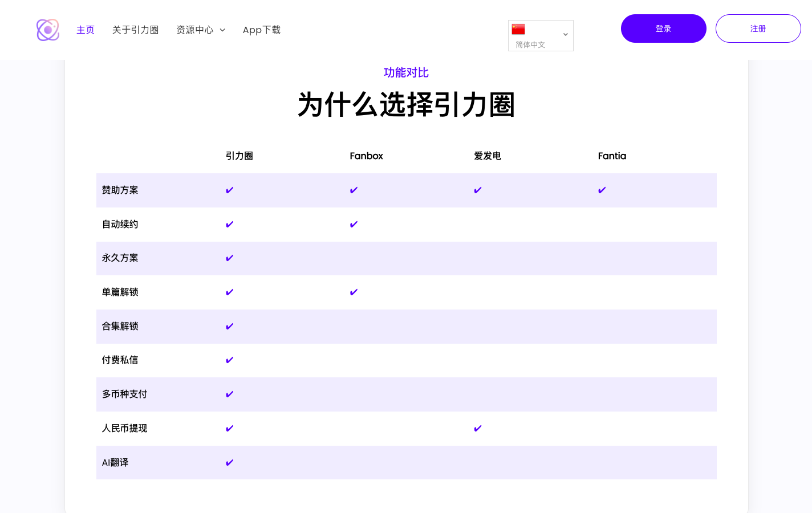
Task: Click the 人民币提现 row label
Action: pos(125,428)
